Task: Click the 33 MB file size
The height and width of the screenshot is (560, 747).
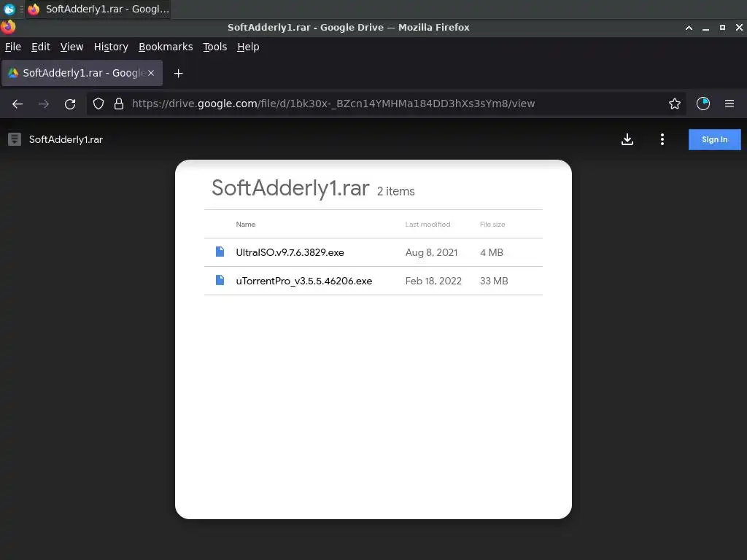Action: tap(494, 281)
